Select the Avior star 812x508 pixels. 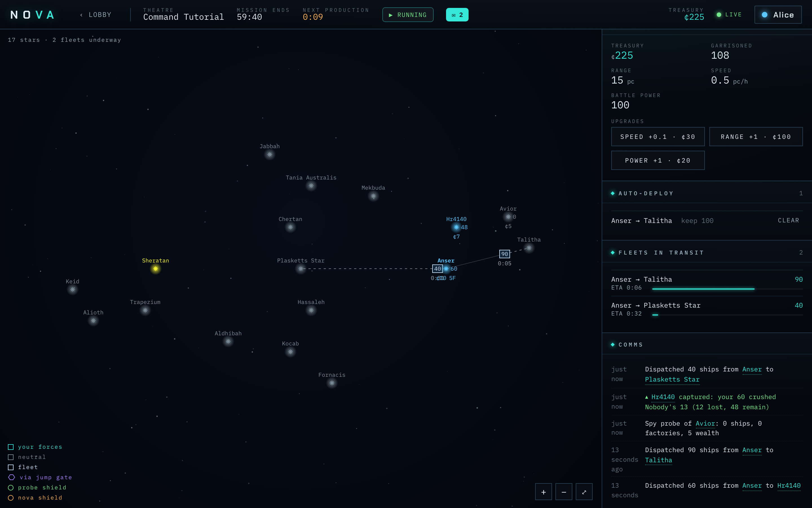[x=508, y=217]
